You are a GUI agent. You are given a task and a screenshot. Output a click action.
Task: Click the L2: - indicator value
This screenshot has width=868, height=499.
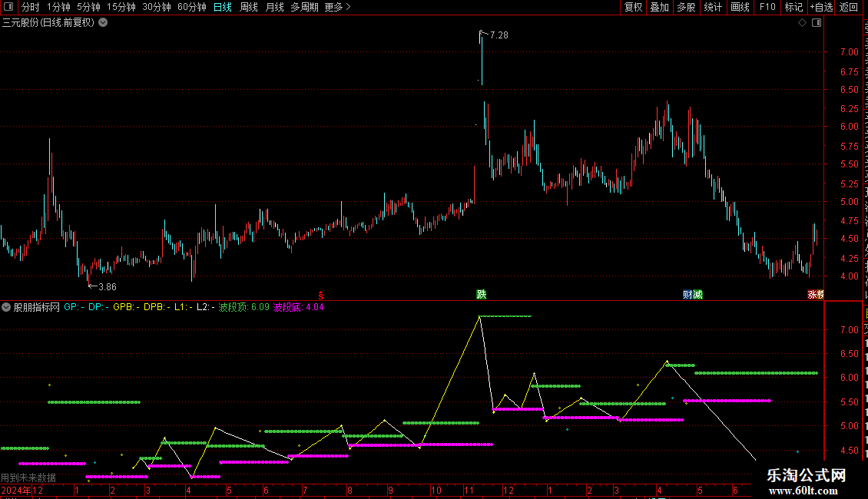[206, 307]
